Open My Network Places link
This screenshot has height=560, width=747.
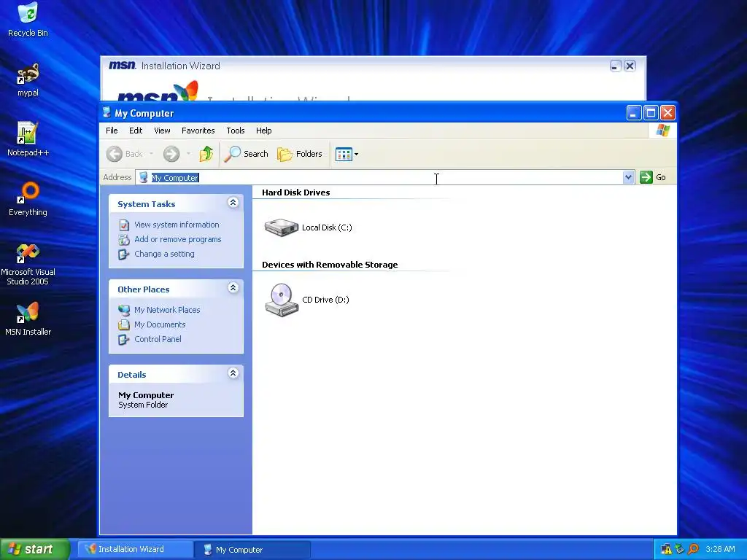[167, 310]
